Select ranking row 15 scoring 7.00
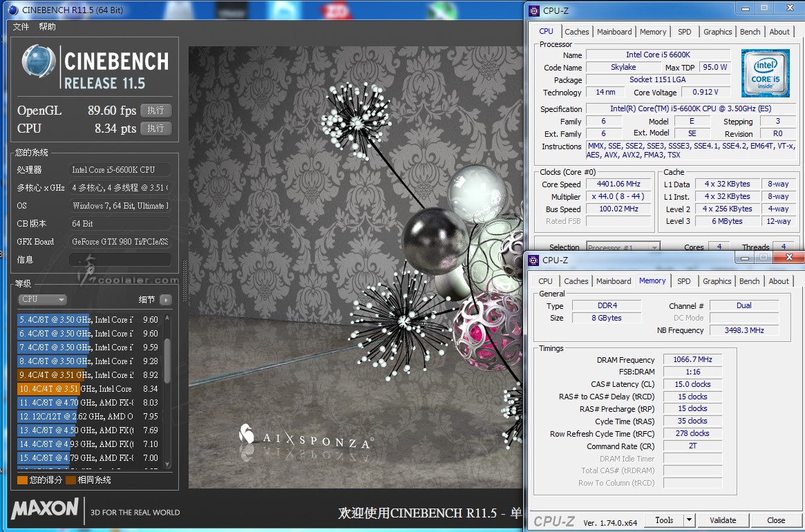The image size is (805, 532). (x=89, y=458)
